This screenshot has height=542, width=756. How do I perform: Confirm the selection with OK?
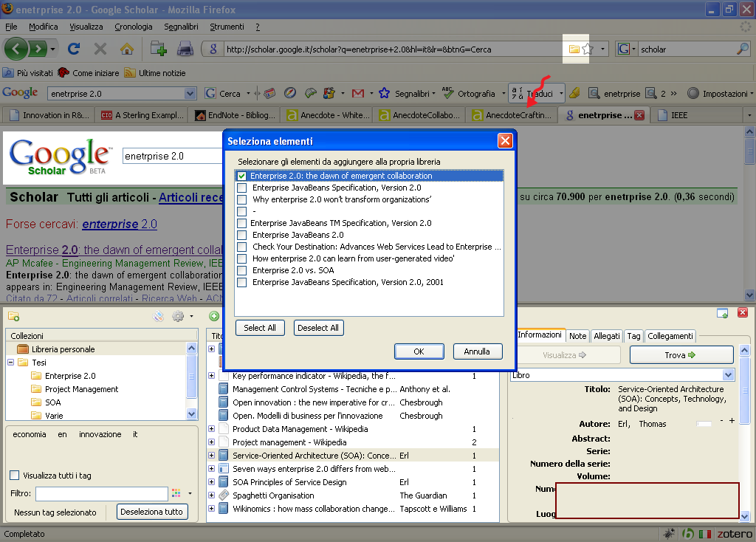[419, 351]
